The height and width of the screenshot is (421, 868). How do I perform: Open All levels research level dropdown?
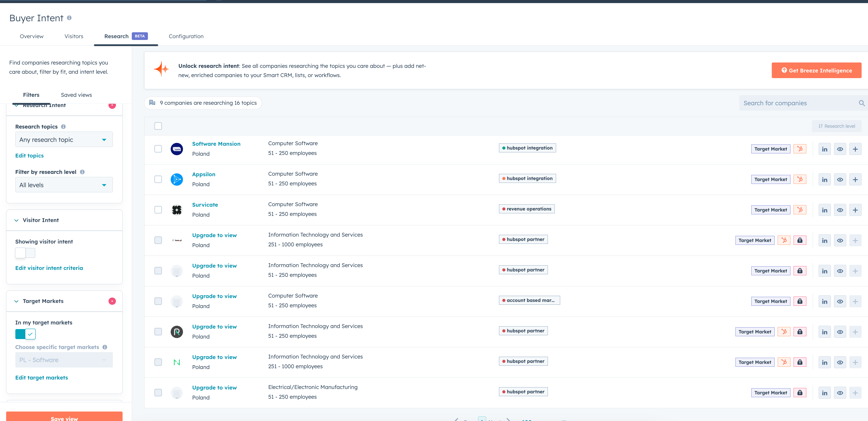64,185
